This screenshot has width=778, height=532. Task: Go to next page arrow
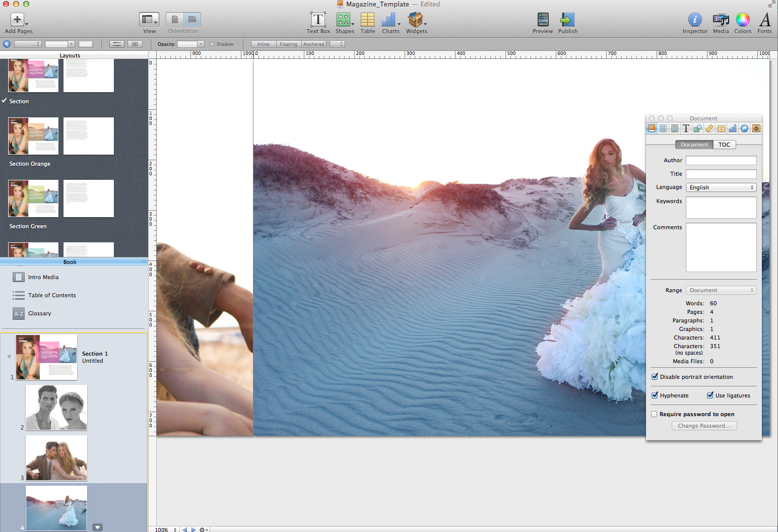coord(193,529)
